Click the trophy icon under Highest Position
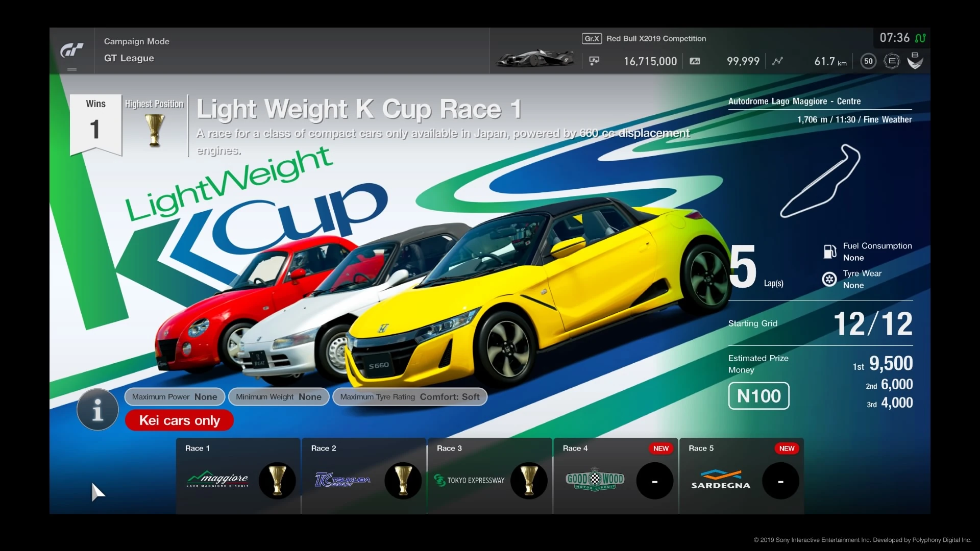This screenshot has height=551, width=980. tap(154, 130)
